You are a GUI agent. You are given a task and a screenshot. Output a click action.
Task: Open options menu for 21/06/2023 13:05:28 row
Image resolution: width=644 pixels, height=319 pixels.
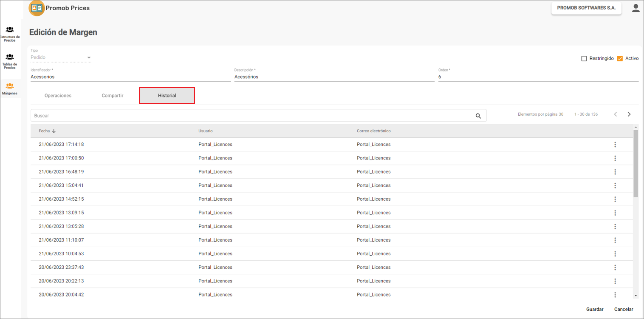click(615, 226)
